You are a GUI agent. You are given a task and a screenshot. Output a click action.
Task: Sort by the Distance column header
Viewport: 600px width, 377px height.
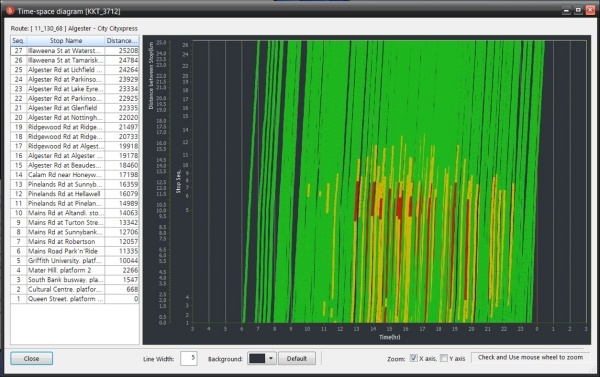click(x=122, y=41)
